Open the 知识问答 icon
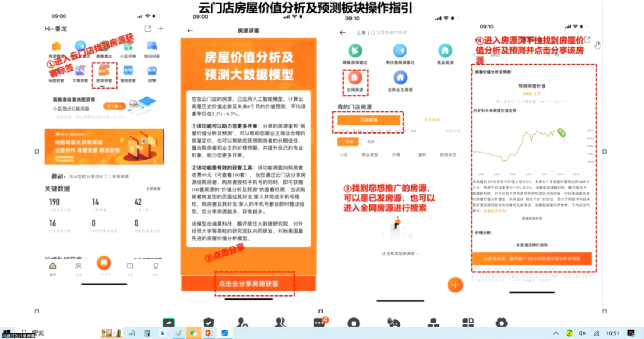This screenshot has width=644, height=339. click(x=152, y=46)
